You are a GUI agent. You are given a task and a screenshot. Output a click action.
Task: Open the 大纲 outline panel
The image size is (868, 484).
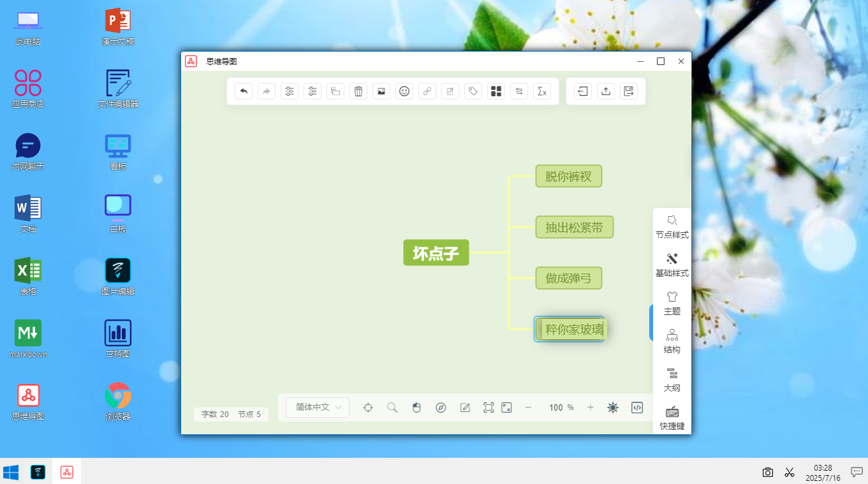coord(672,380)
